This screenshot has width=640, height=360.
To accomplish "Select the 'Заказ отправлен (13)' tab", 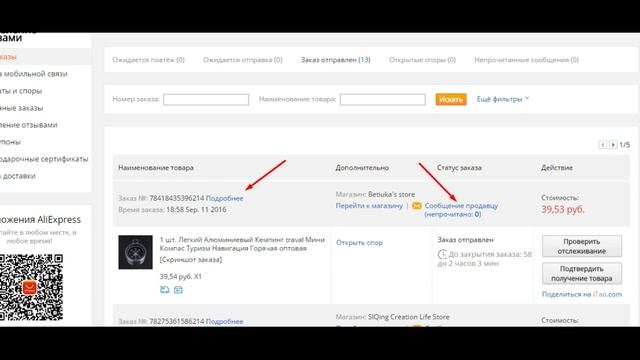I will [x=336, y=60].
